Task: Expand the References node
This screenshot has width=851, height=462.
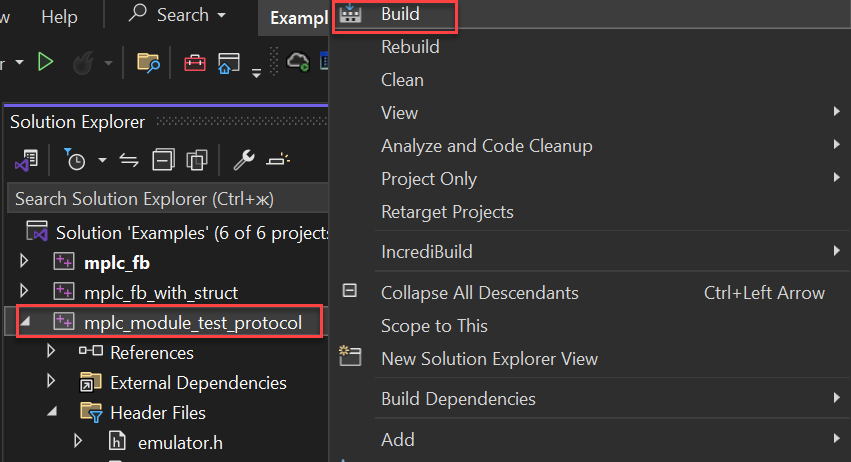Action: pos(51,351)
